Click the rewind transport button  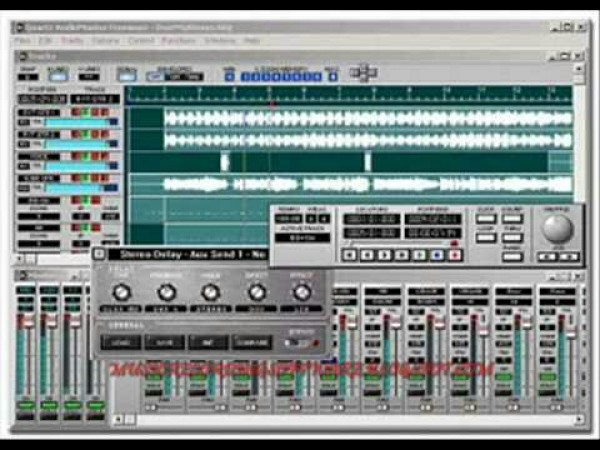[367, 255]
